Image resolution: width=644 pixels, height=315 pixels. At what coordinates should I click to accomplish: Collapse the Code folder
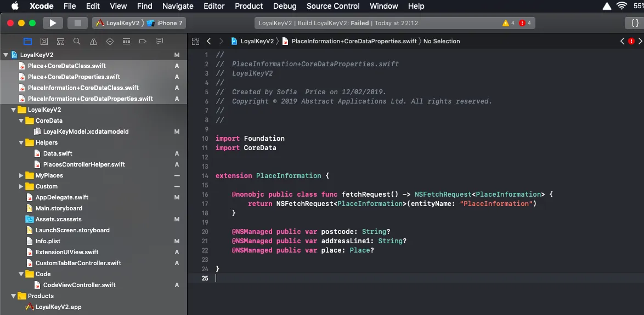(21, 274)
